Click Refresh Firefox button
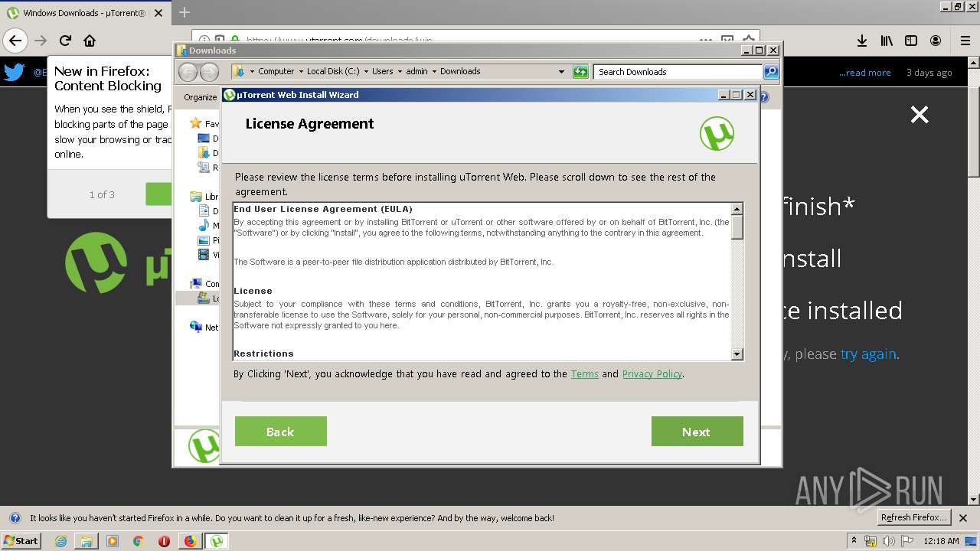 coord(914,517)
